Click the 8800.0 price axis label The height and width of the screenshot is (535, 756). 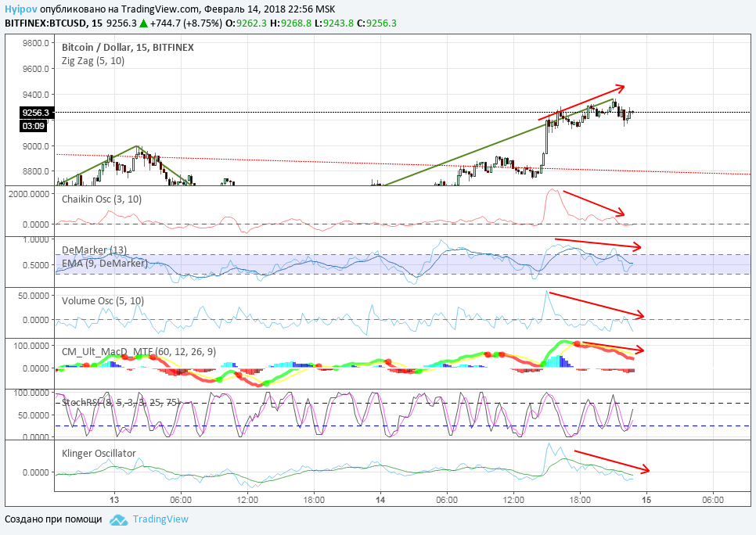pyautogui.click(x=35, y=171)
